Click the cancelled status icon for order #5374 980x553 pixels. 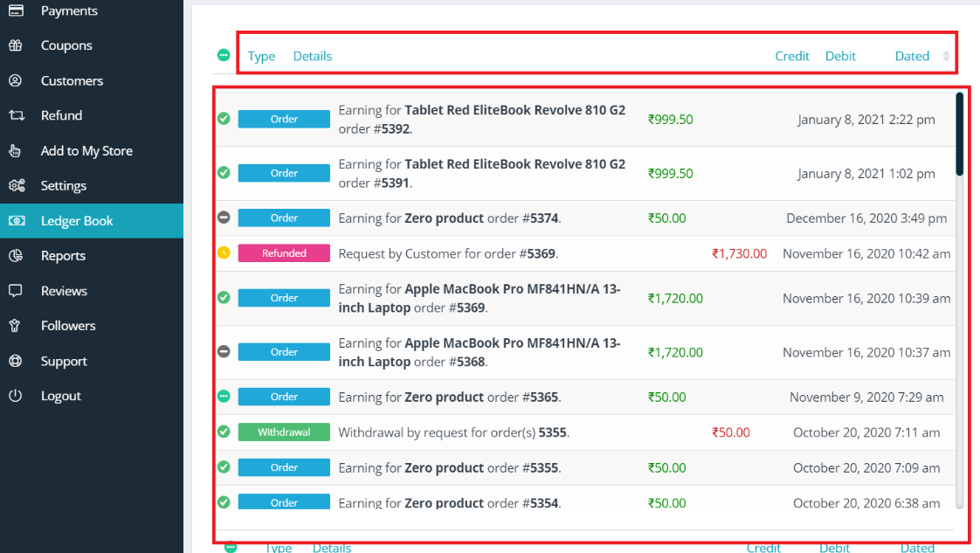224,218
